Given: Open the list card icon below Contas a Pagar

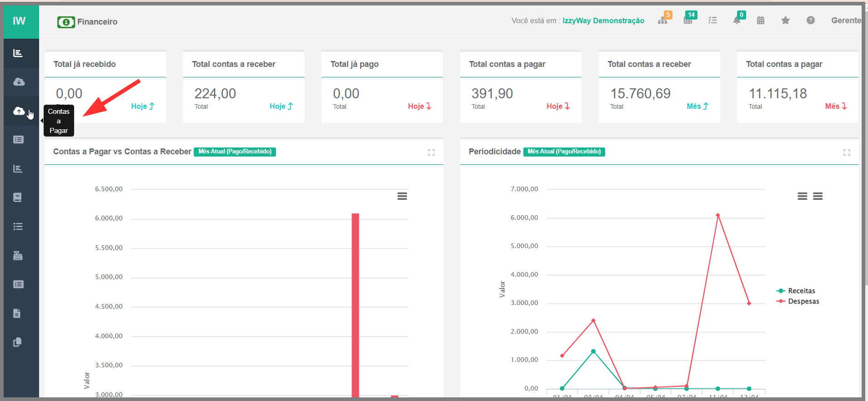Looking at the screenshot, I should click(x=18, y=140).
